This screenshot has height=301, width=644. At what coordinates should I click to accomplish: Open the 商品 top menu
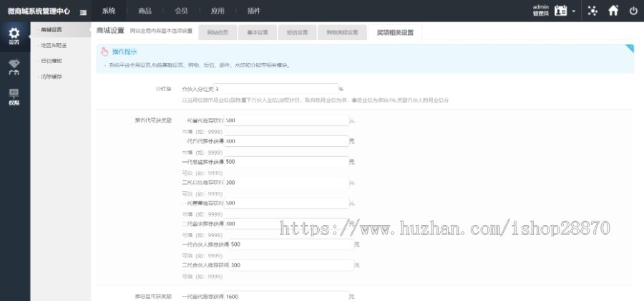[x=145, y=11]
